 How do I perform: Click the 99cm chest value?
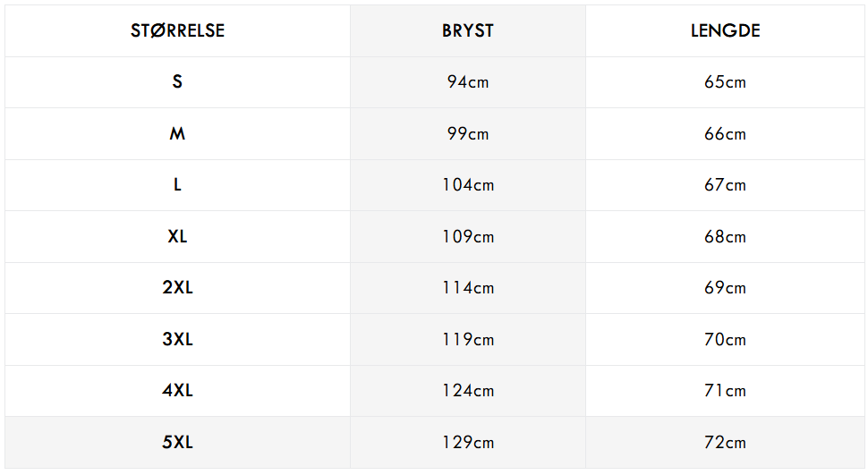pyautogui.click(x=468, y=133)
